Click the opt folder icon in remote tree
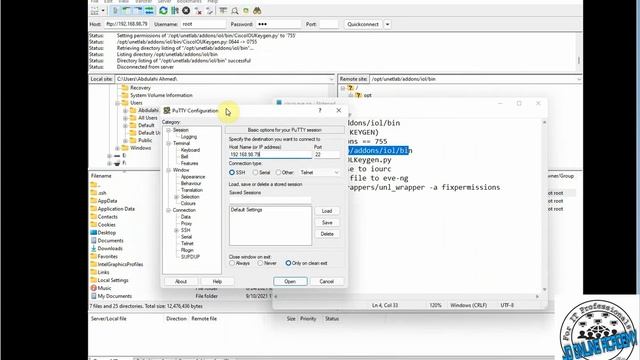This screenshot has height=360, width=640. pyautogui.click(x=358, y=95)
